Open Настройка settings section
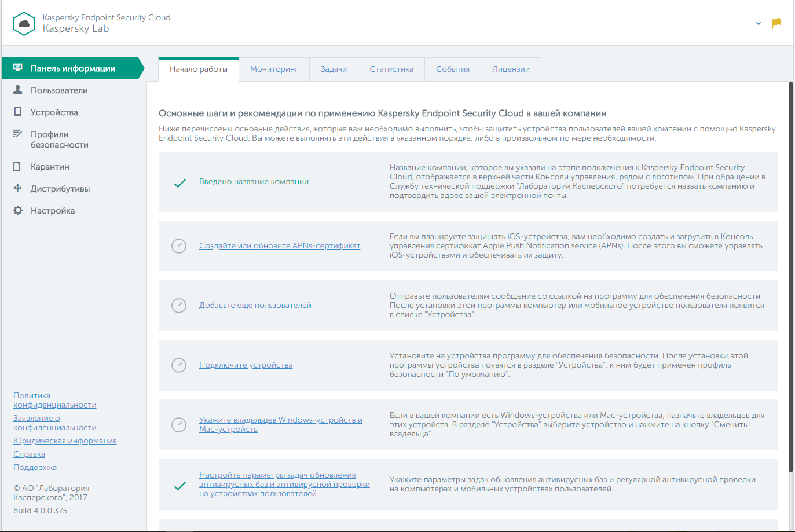 tap(53, 211)
